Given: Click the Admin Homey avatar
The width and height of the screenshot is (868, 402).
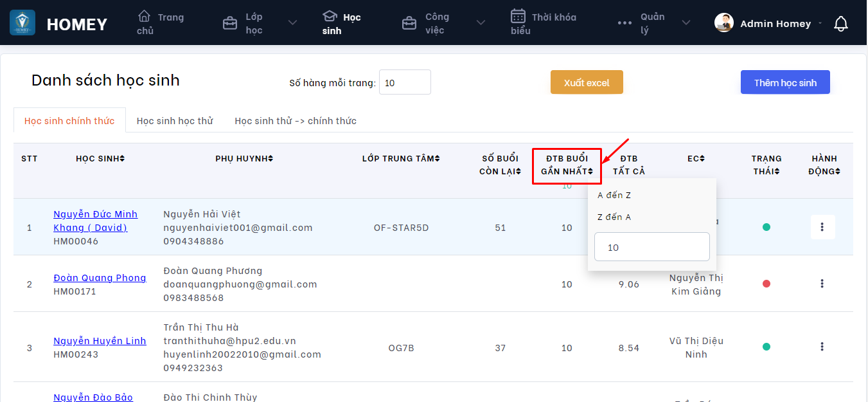Looking at the screenshot, I should 724,23.
